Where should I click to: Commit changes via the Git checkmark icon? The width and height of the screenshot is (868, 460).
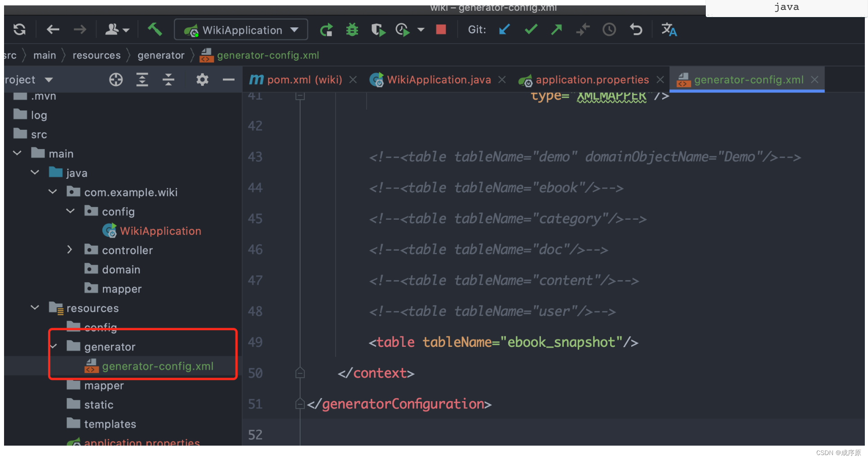(x=531, y=30)
